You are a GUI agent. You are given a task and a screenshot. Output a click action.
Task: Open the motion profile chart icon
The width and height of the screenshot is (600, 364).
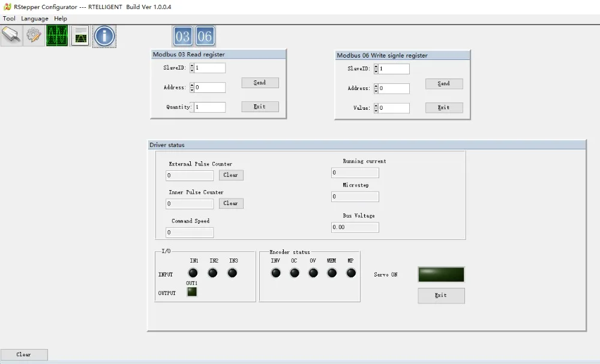pyautogui.click(x=80, y=36)
